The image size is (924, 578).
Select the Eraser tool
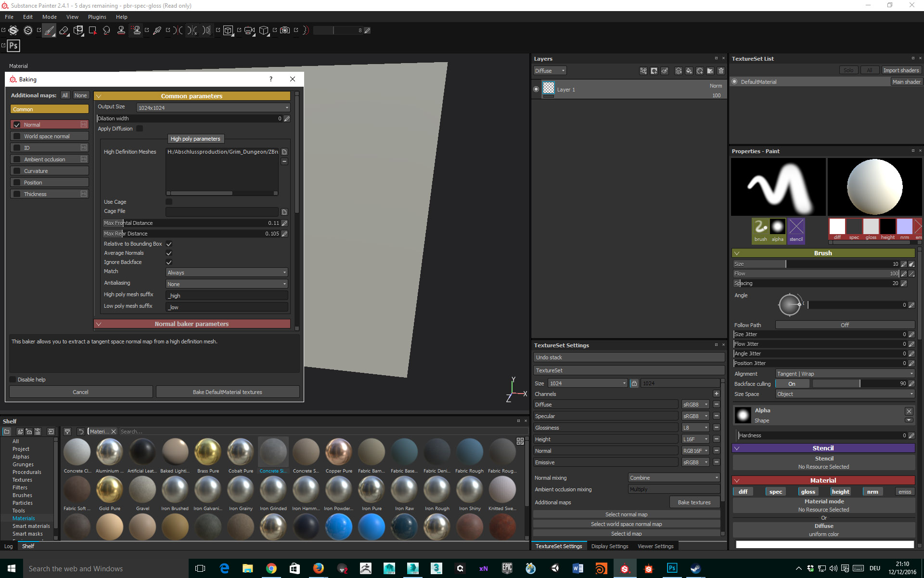[x=64, y=30]
